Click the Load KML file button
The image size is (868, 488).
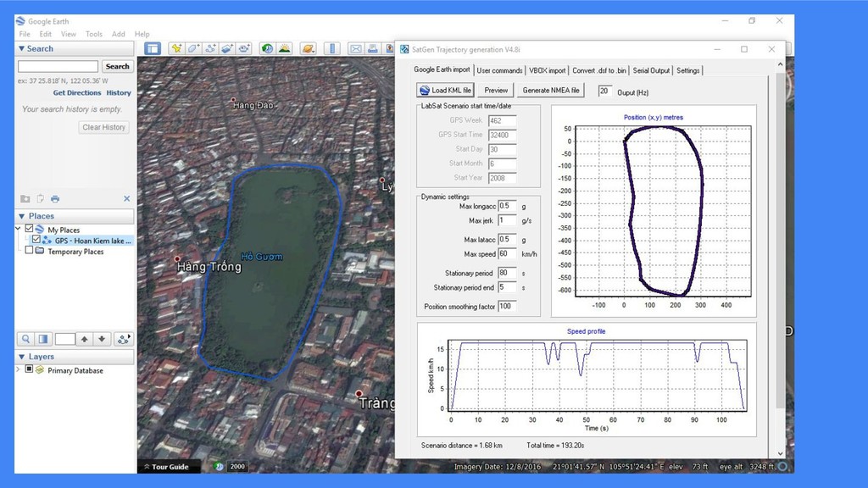[x=446, y=90]
